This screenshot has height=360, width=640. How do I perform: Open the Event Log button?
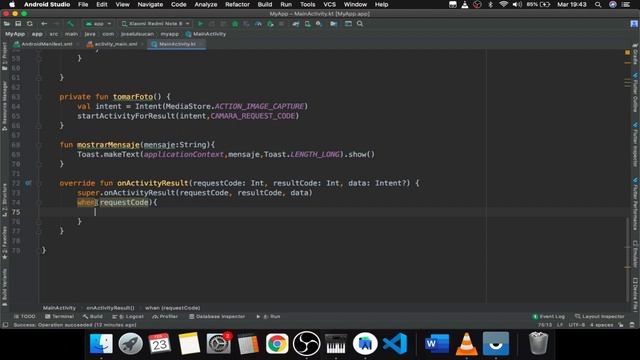click(x=549, y=316)
